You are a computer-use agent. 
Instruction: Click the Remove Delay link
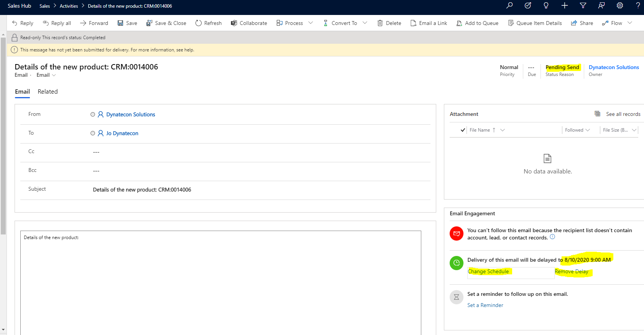572,271
